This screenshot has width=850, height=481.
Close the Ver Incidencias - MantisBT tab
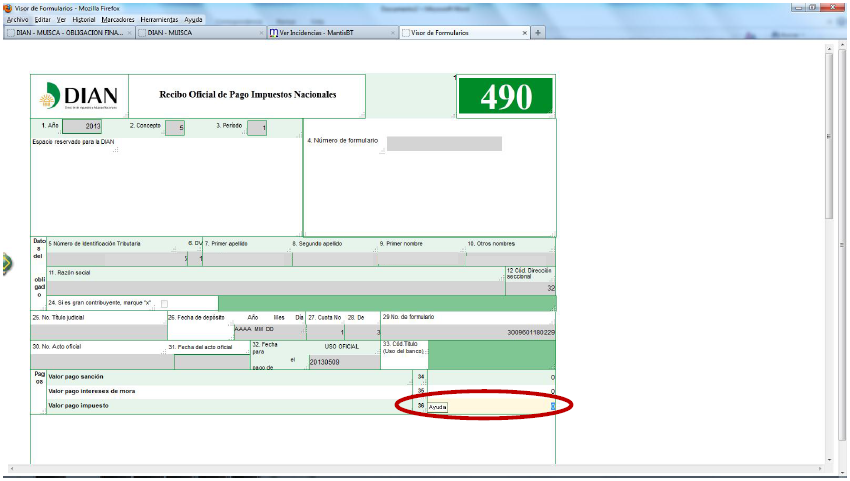coord(392,33)
